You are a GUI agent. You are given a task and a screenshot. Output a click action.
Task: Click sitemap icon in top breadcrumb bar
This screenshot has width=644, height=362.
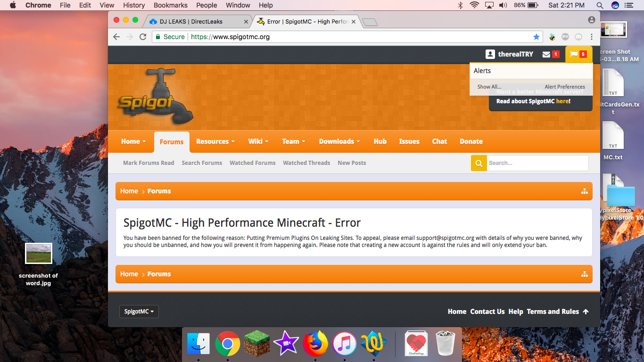[x=585, y=191]
